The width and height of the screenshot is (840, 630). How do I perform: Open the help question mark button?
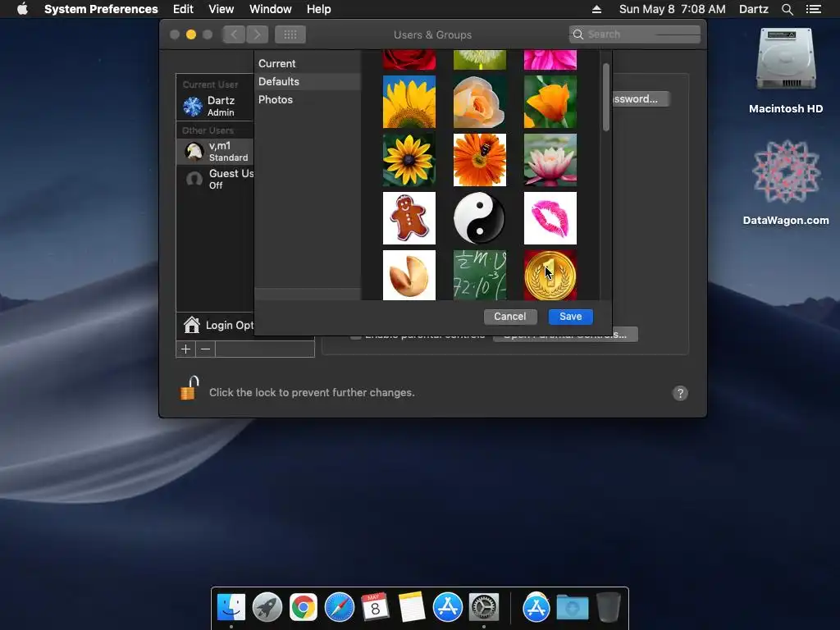[680, 393]
